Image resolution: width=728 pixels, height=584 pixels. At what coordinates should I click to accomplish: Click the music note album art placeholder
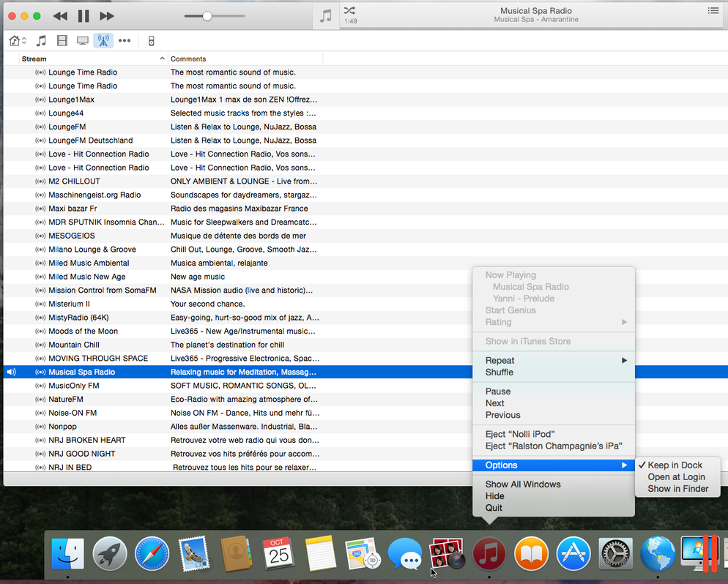[326, 16]
